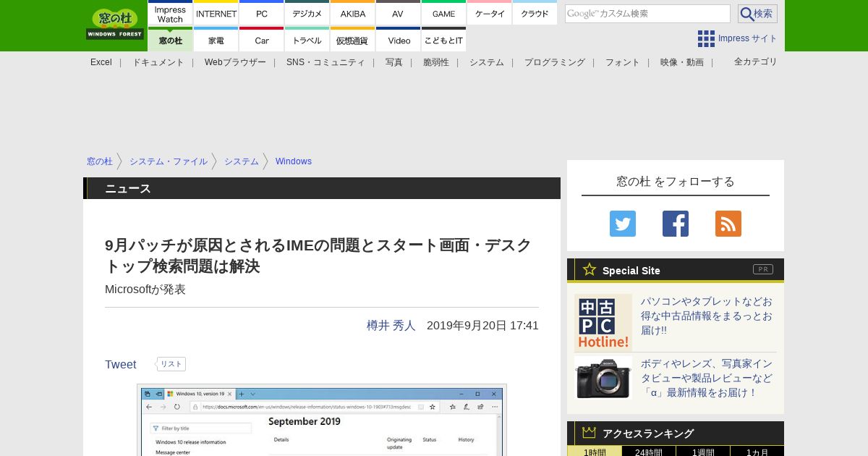This screenshot has width=868, height=456.
Task: Click the 窓の杜 Windows Forest logo
Action: click(115, 24)
